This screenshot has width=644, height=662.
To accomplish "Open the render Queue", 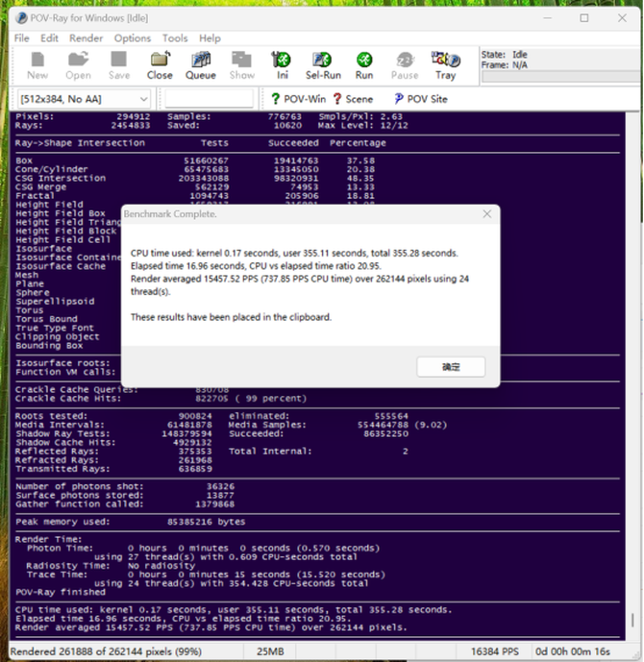I will tap(201, 66).
